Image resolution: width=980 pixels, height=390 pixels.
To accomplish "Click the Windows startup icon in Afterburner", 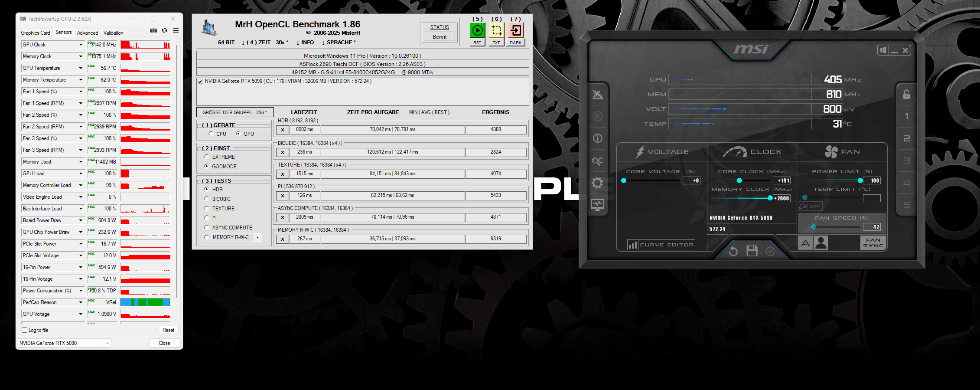I will tap(883, 50).
